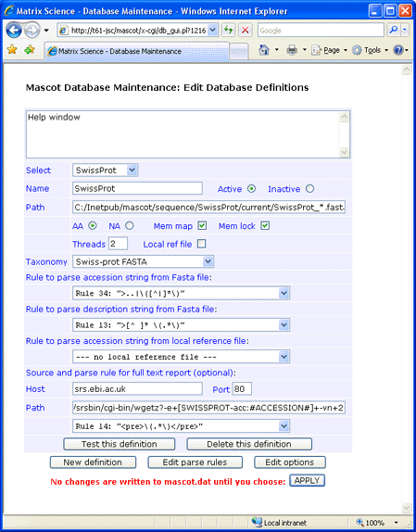Open the Home button dropdown arrow

click(277, 50)
